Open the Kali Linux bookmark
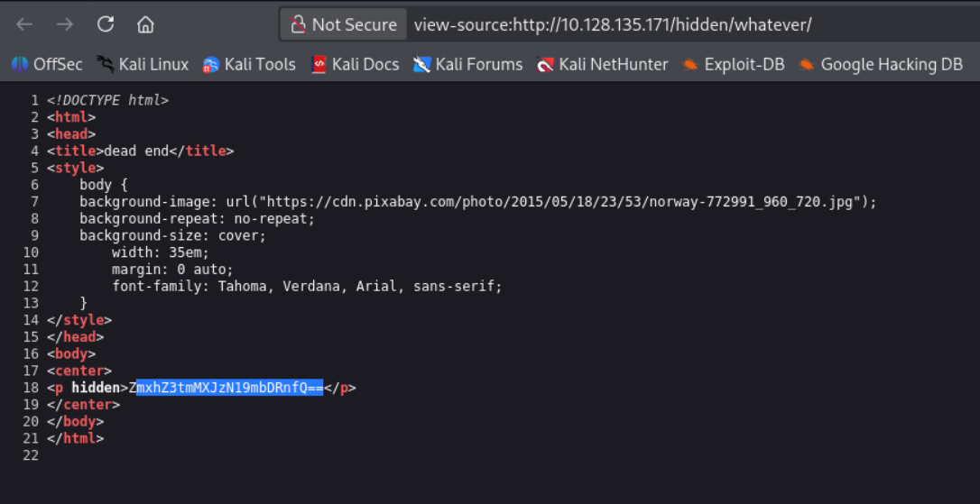Screen dimensions: 980x504 click(x=143, y=64)
